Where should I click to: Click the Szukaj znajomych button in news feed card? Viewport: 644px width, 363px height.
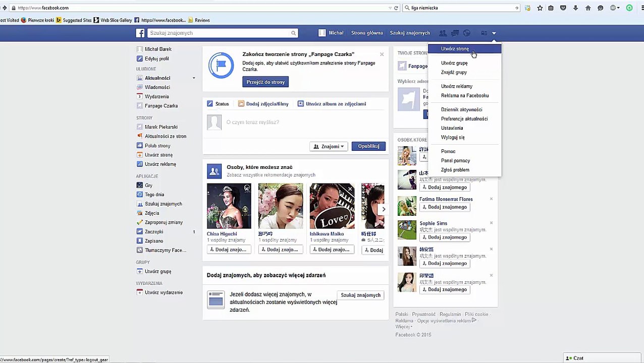tap(360, 295)
